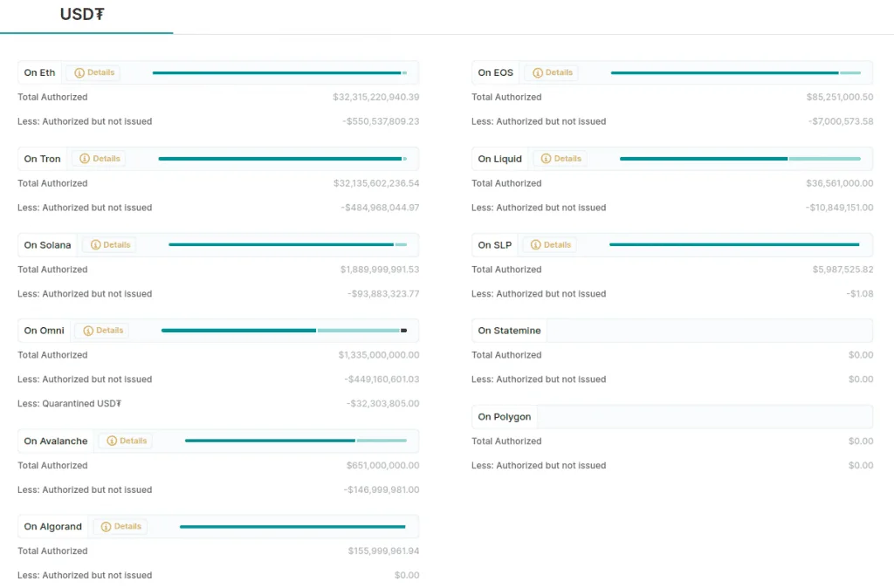Select Algorand total $155,999,961.94
Screen dimensions: 894x588
[x=384, y=550]
